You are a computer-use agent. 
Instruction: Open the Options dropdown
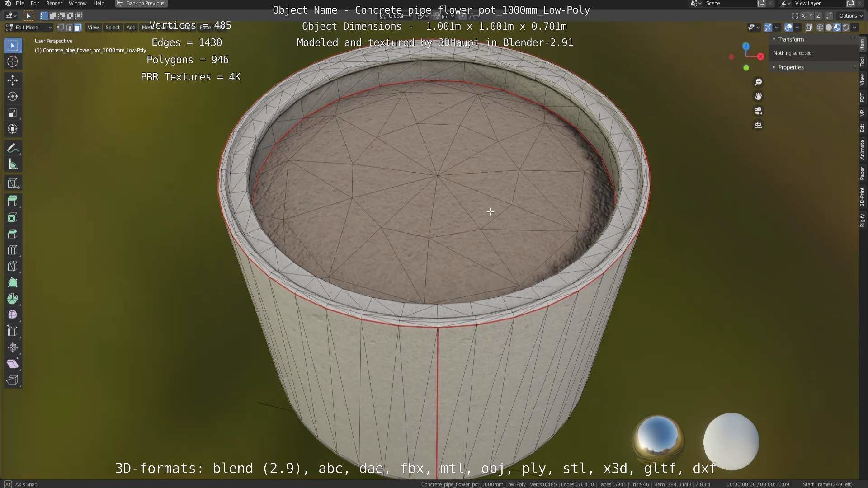click(x=850, y=16)
